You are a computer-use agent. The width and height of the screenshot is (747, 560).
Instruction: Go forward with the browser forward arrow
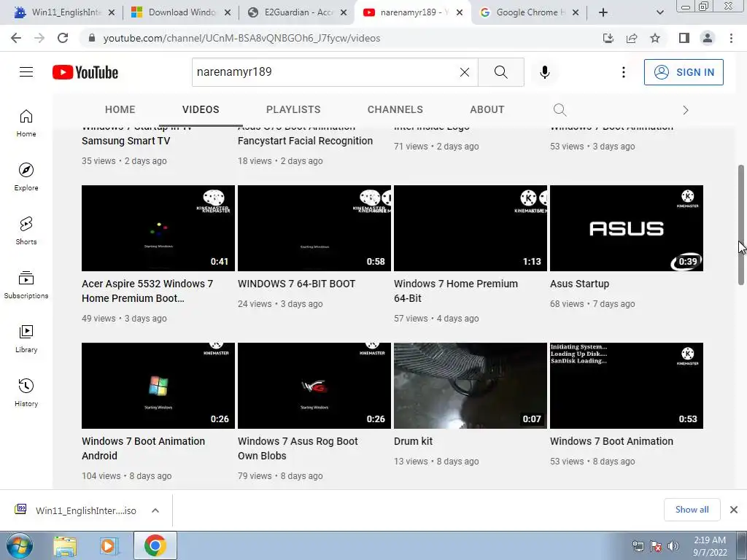coord(39,38)
